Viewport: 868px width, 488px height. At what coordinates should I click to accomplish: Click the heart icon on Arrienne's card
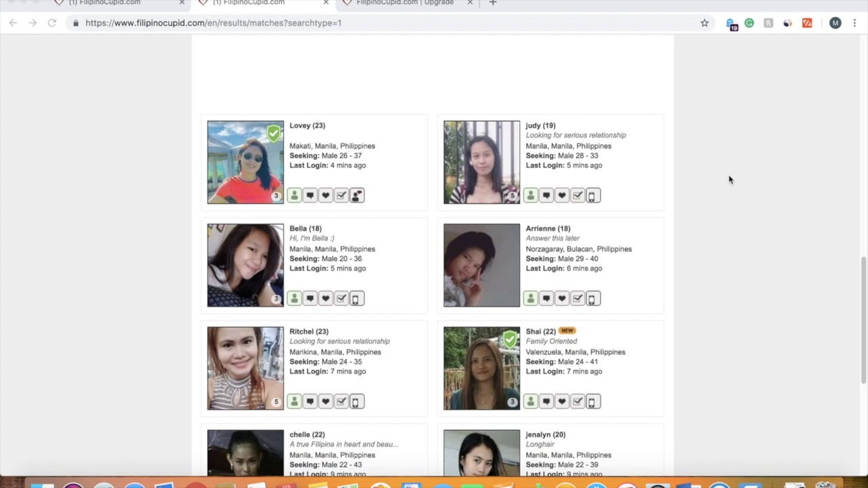(561, 298)
